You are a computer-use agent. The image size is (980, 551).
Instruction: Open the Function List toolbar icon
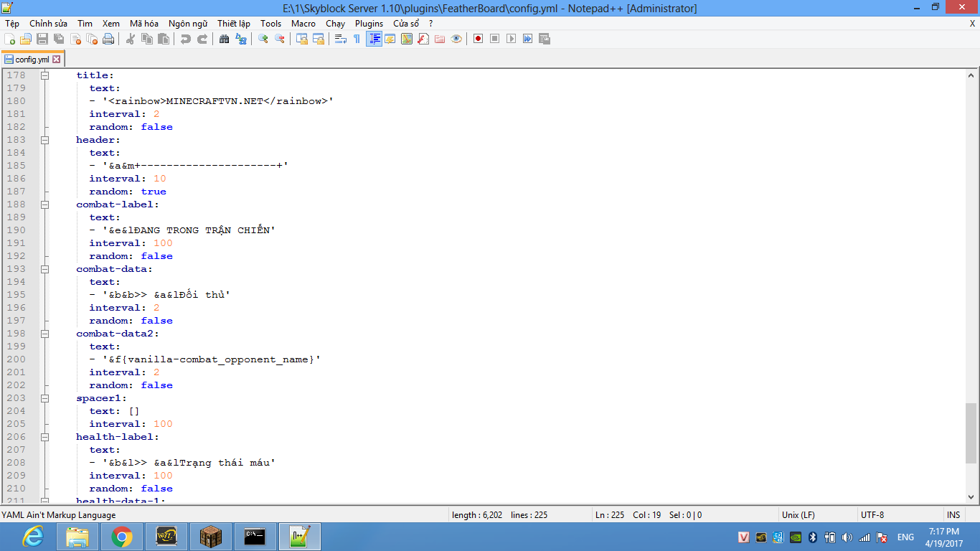click(x=423, y=39)
